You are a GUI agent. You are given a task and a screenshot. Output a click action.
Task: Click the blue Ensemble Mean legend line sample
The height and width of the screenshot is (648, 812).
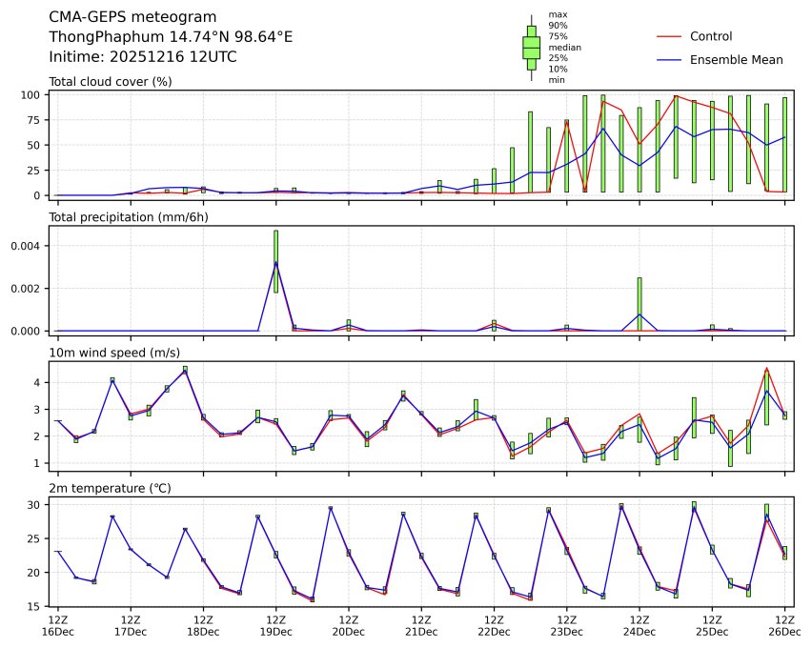pos(668,60)
